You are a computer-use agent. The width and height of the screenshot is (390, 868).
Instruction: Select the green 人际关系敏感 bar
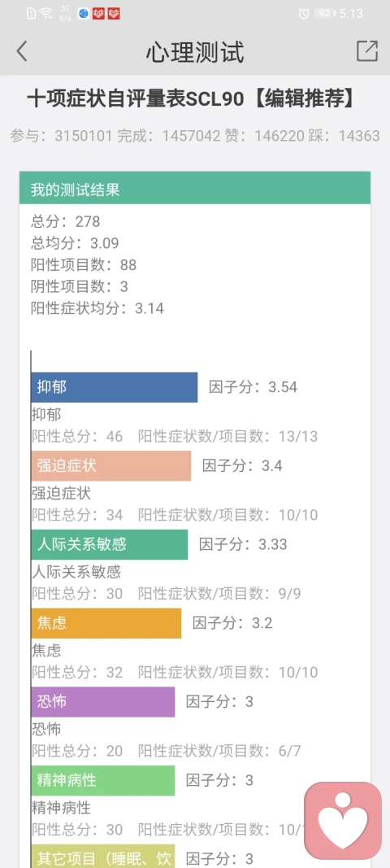[110, 544]
